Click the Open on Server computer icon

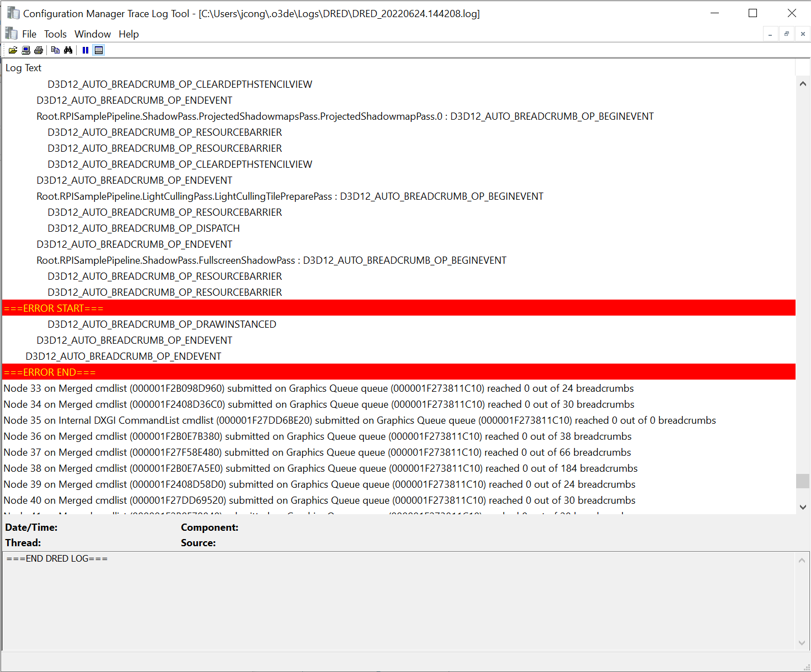[26, 50]
